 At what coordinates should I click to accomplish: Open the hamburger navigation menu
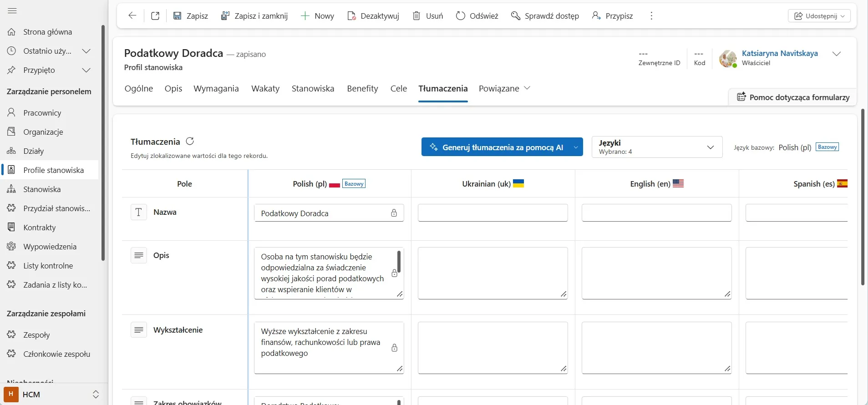[12, 10]
